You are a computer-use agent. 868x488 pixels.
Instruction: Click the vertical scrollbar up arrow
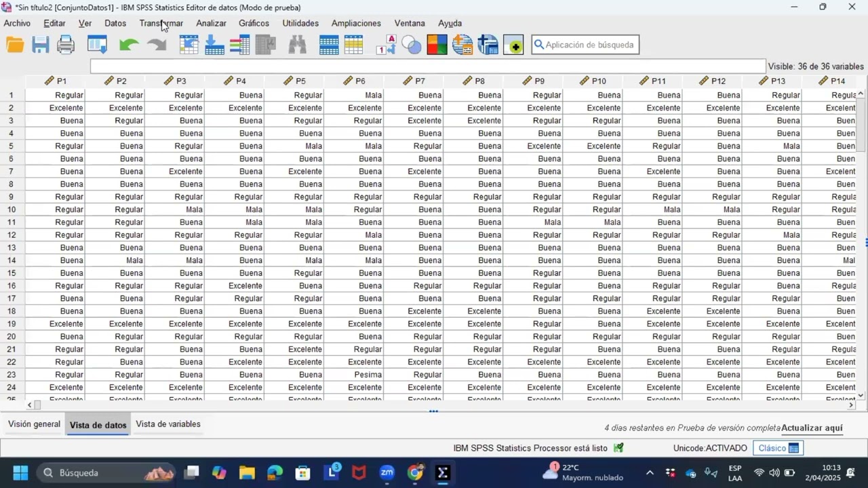[x=861, y=94]
